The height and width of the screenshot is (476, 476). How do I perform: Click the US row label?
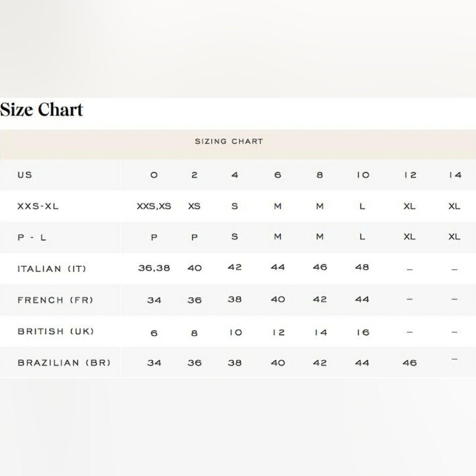pyautogui.click(x=25, y=175)
